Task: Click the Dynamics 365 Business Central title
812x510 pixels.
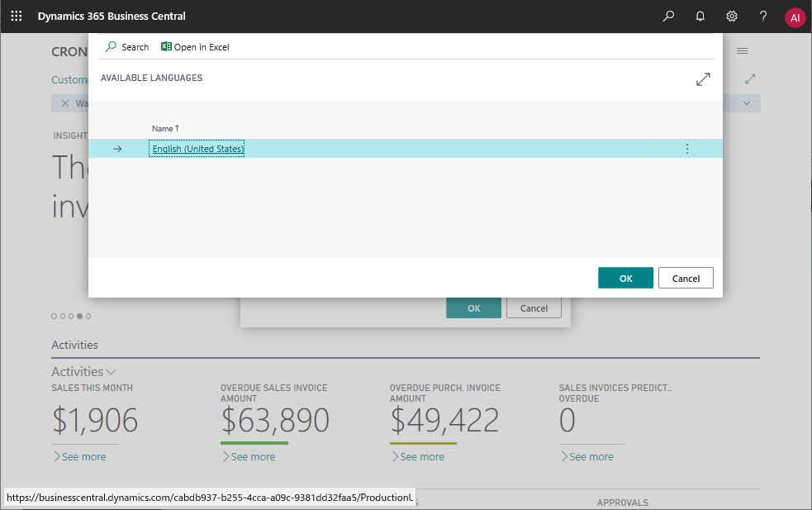Action: tap(112, 16)
